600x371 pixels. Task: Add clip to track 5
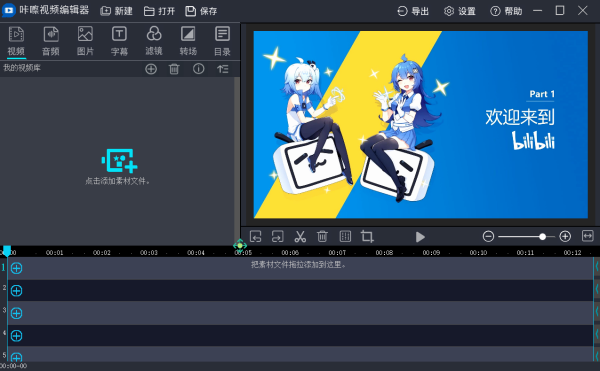click(x=16, y=357)
